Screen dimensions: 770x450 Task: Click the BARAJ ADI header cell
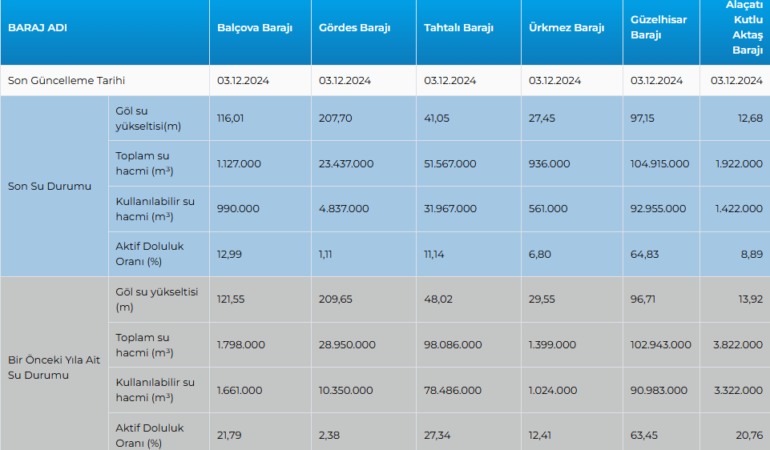point(36,28)
